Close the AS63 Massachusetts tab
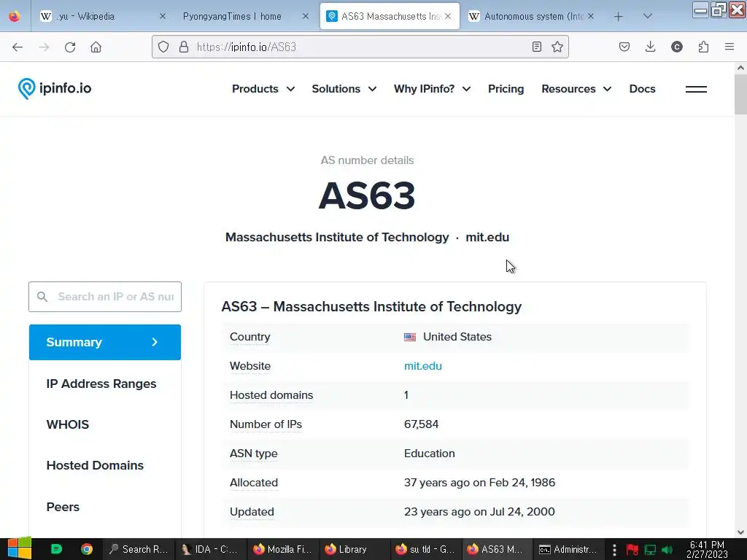This screenshot has height=560, width=747. 448,16
